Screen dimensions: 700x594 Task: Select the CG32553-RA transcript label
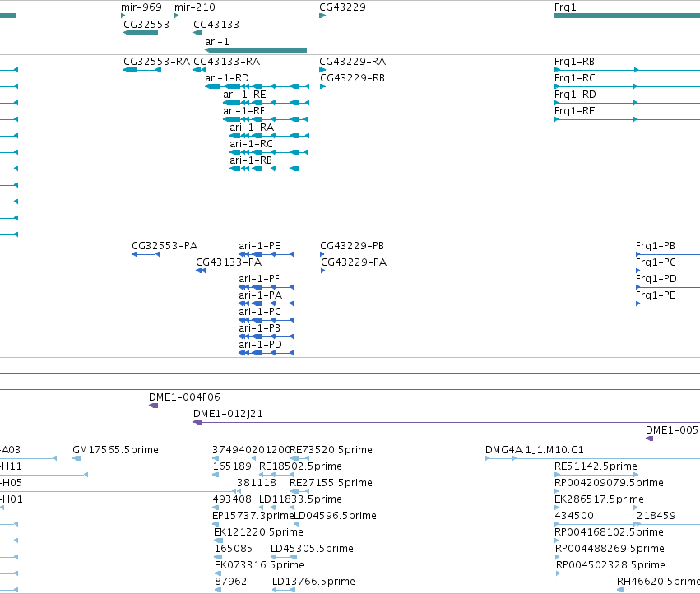pos(156,62)
